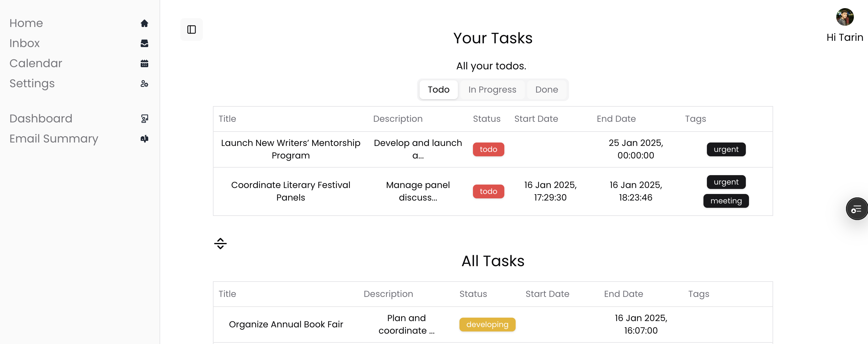The image size is (868, 344).
Task: Open the Email Summary mailbox icon
Action: [x=144, y=139]
